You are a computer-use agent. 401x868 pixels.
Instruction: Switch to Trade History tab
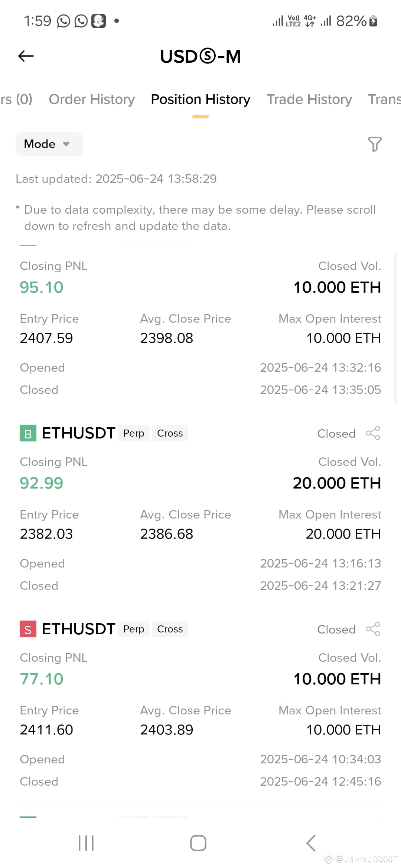click(309, 99)
